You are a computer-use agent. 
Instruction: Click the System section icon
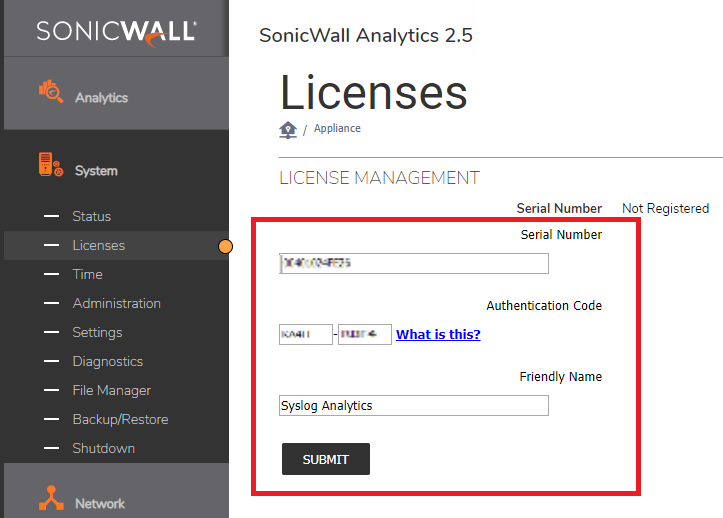pyautogui.click(x=51, y=166)
